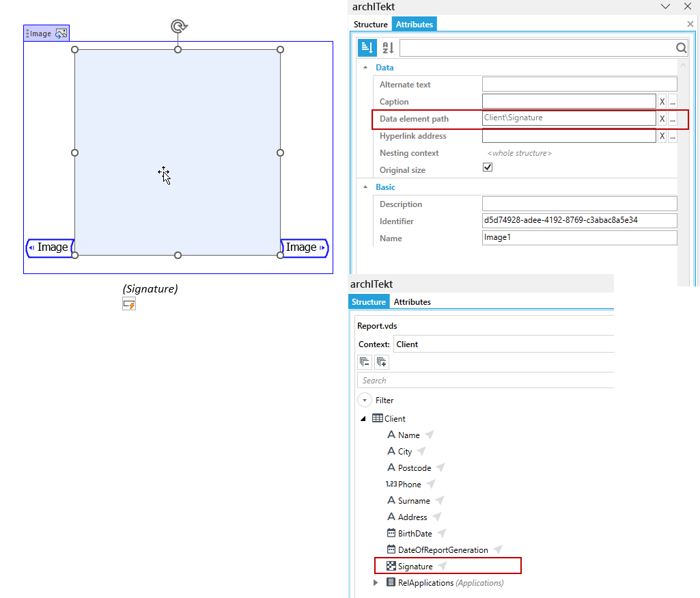Image resolution: width=700 pixels, height=598 pixels.
Task: Select the Address field in the tree
Action: tap(412, 517)
